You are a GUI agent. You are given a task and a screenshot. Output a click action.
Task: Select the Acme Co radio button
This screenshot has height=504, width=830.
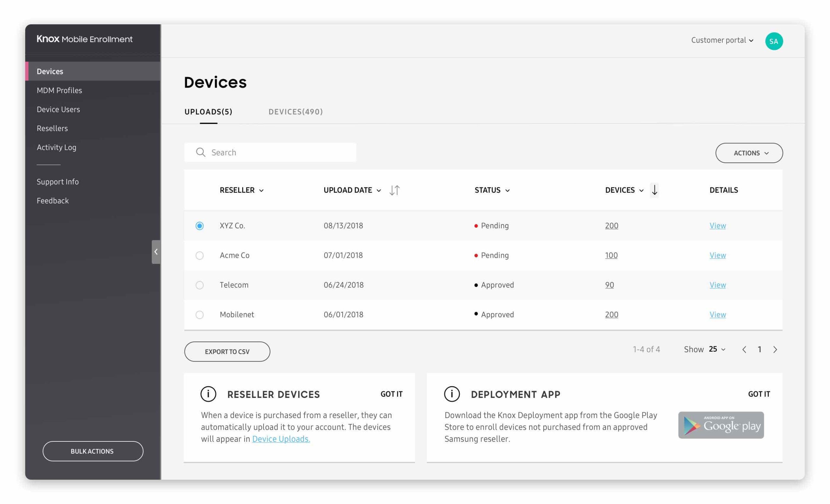199,255
